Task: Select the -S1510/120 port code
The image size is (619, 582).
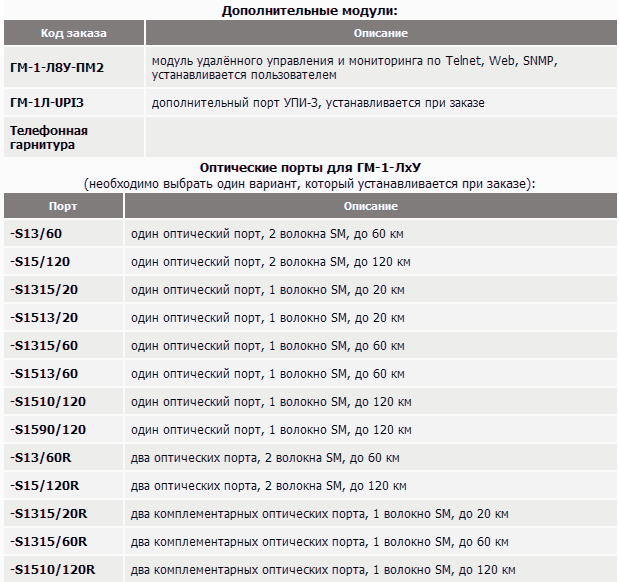Action: tap(47, 402)
